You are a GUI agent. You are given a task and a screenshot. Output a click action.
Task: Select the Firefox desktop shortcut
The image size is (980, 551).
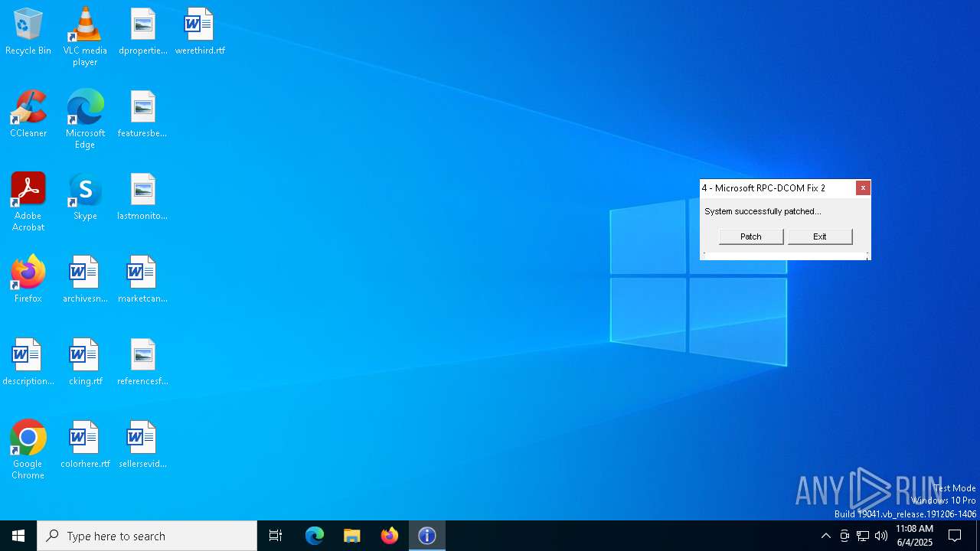28,280
